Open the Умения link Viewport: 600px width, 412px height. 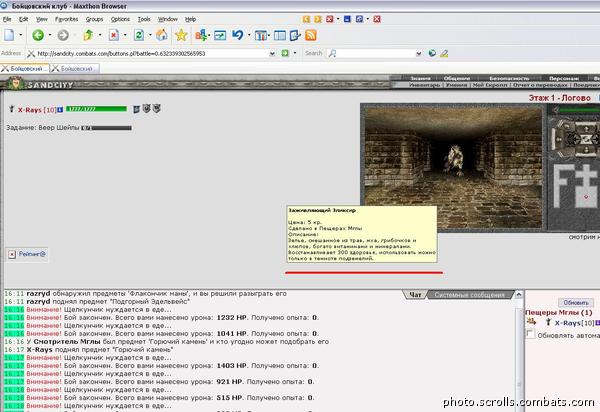(x=457, y=85)
